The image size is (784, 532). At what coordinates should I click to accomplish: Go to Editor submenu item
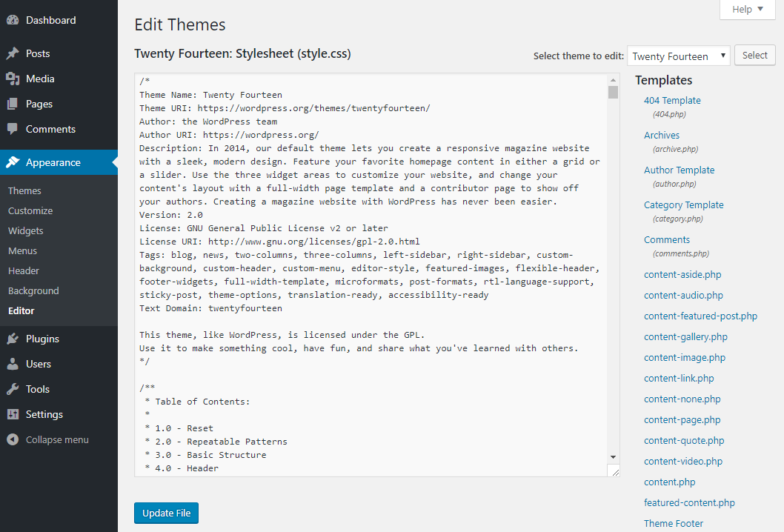(x=21, y=310)
